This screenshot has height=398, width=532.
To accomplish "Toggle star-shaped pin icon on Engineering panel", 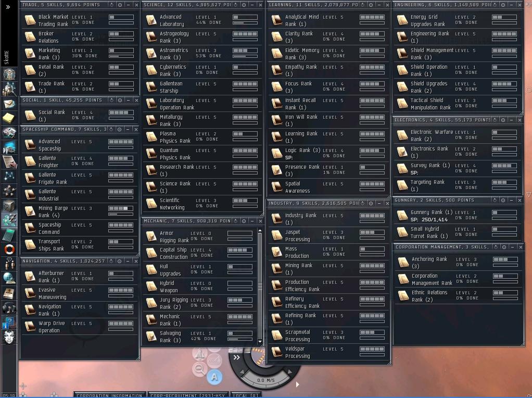I will 495,5.
